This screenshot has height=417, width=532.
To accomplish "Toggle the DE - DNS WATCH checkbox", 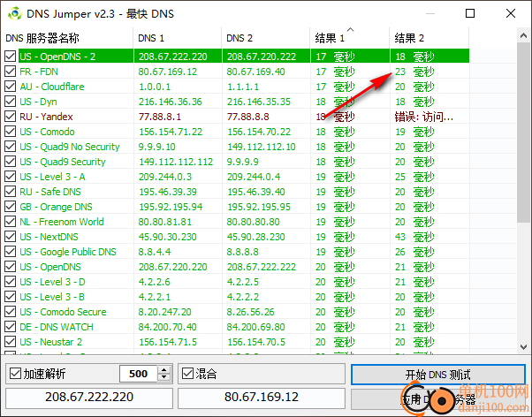I will click(x=11, y=327).
